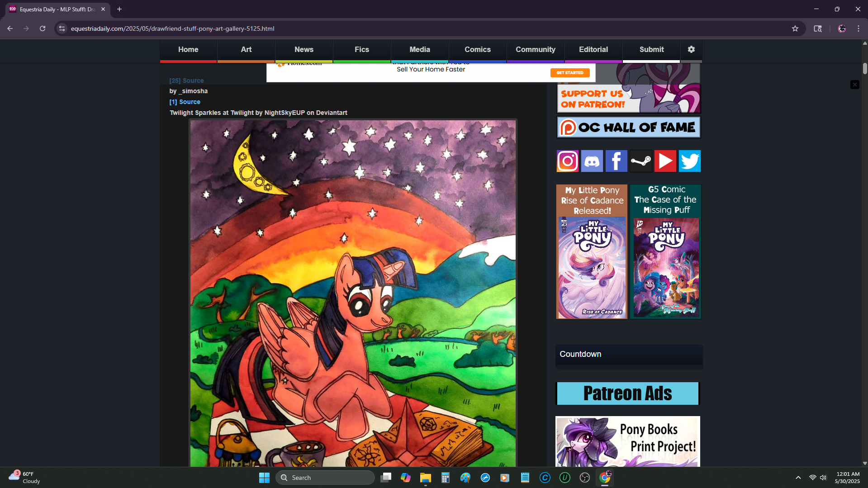Open the Support Us on Patreon banner

click(x=629, y=88)
